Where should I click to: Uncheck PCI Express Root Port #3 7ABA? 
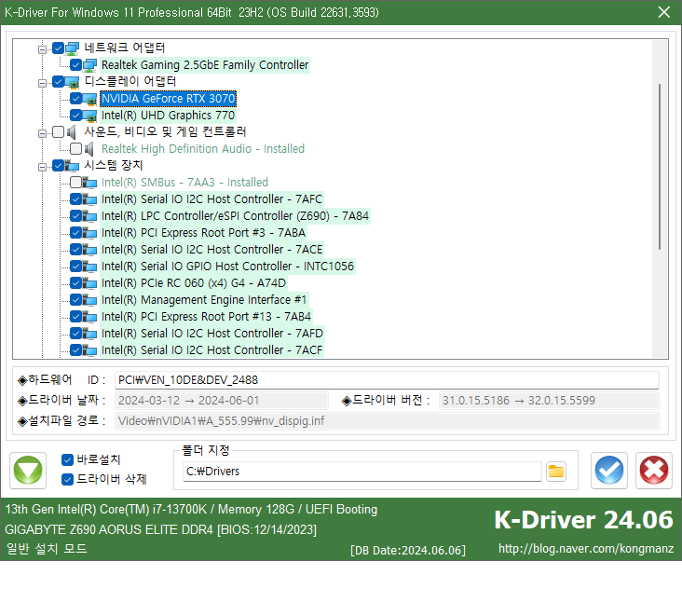pos(75,232)
